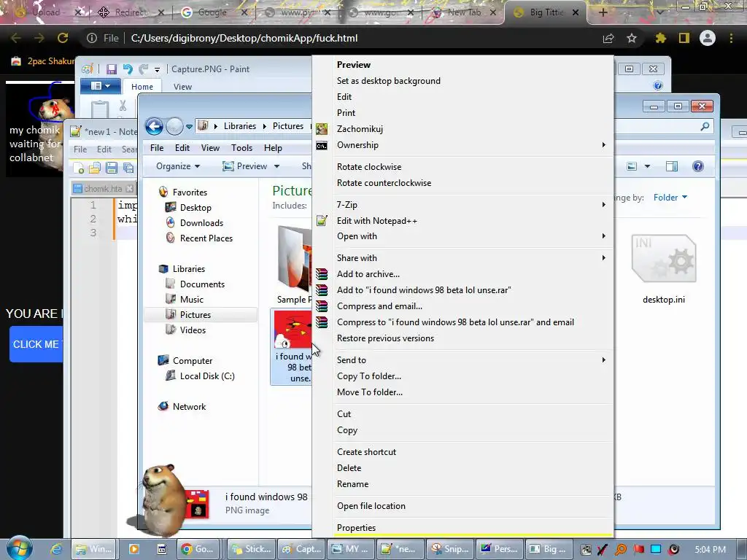Viewport: 747px width, 560px height.
Task: Launch Internet Explorer from taskbar
Action: click(56, 549)
